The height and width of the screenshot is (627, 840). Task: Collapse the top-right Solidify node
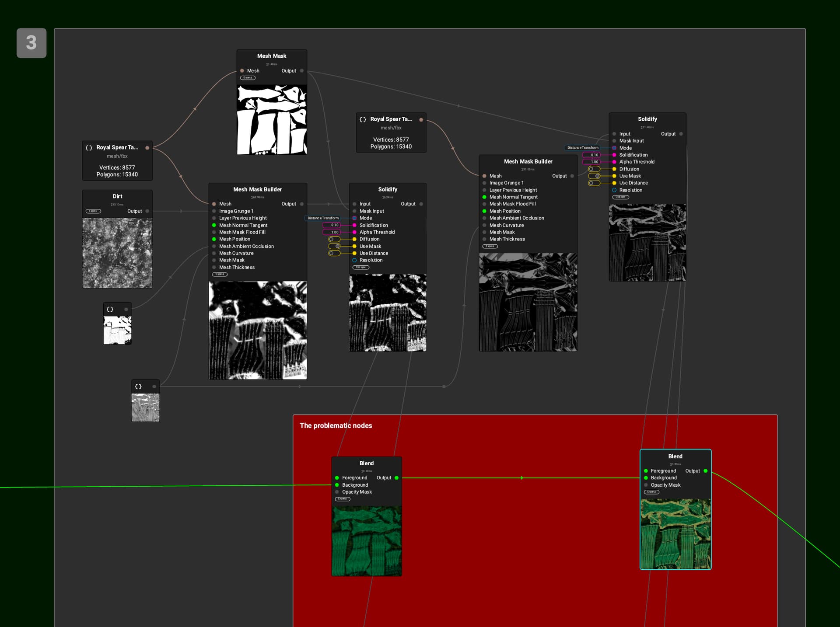pos(620,197)
